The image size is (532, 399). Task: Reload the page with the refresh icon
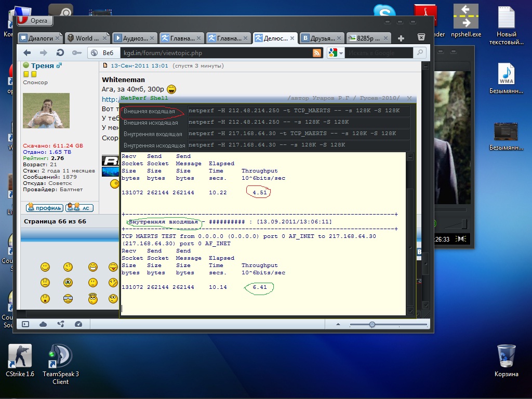click(x=60, y=52)
